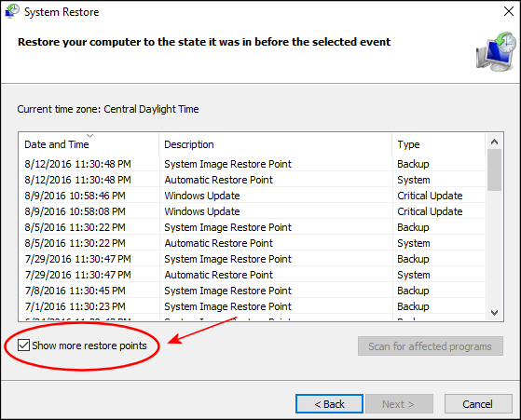521x420 pixels.
Task: Select 7/29/2016 Automatic Restore Point entry
Action: click(x=253, y=275)
